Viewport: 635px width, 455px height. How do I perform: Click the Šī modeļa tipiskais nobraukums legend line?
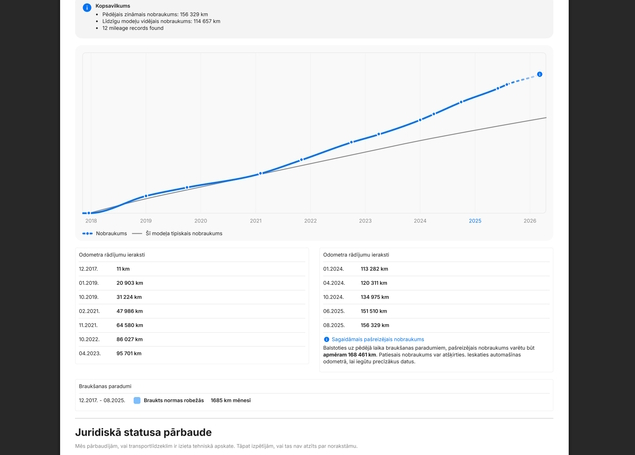click(x=137, y=234)
